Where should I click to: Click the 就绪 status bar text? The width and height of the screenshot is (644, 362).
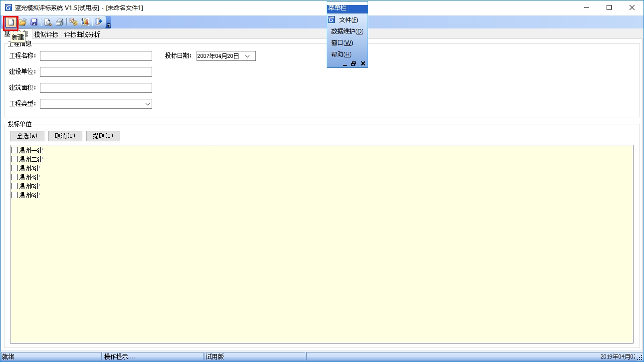click(8, 357)
